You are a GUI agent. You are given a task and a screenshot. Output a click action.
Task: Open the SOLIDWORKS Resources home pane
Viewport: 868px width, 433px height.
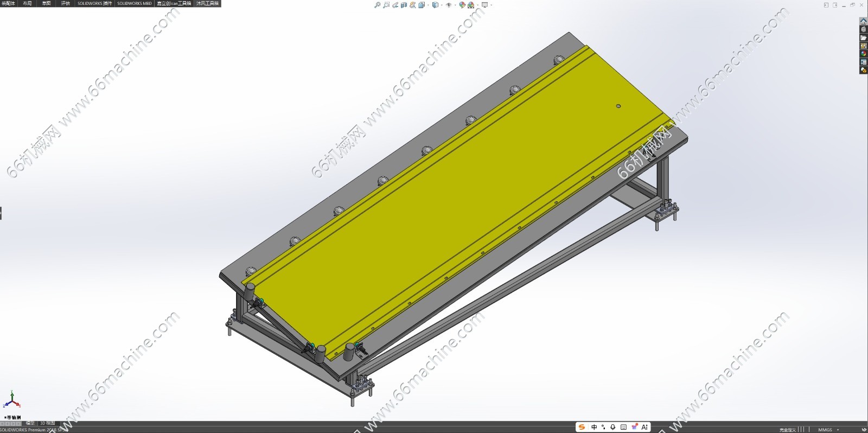[863, 22]
